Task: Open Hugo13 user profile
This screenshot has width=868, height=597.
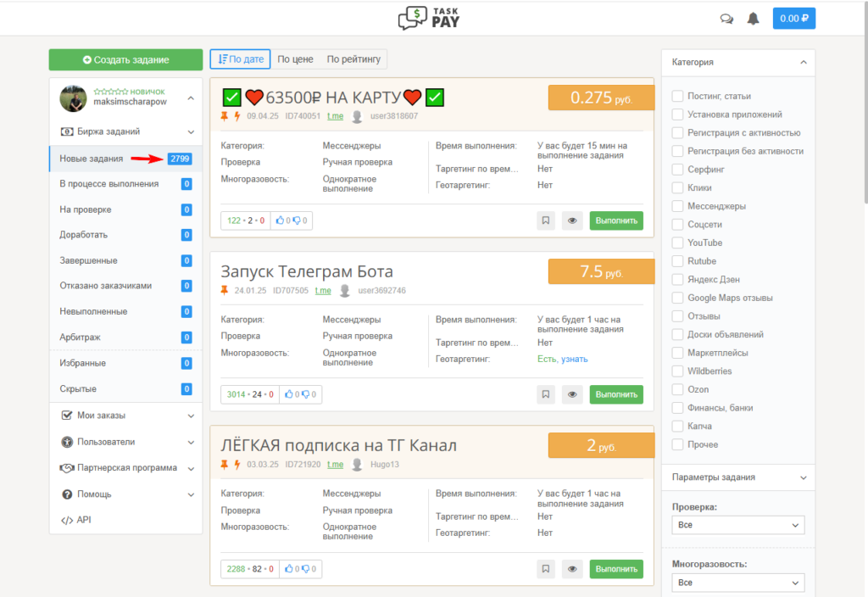Action: 384,464
